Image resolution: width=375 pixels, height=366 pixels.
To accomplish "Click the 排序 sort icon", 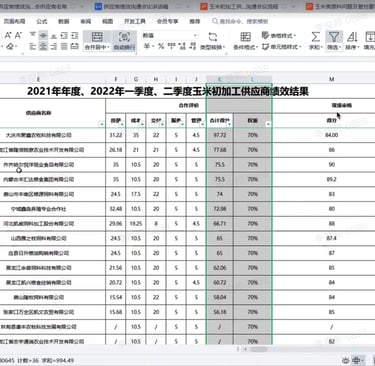I will coord(352,37).
